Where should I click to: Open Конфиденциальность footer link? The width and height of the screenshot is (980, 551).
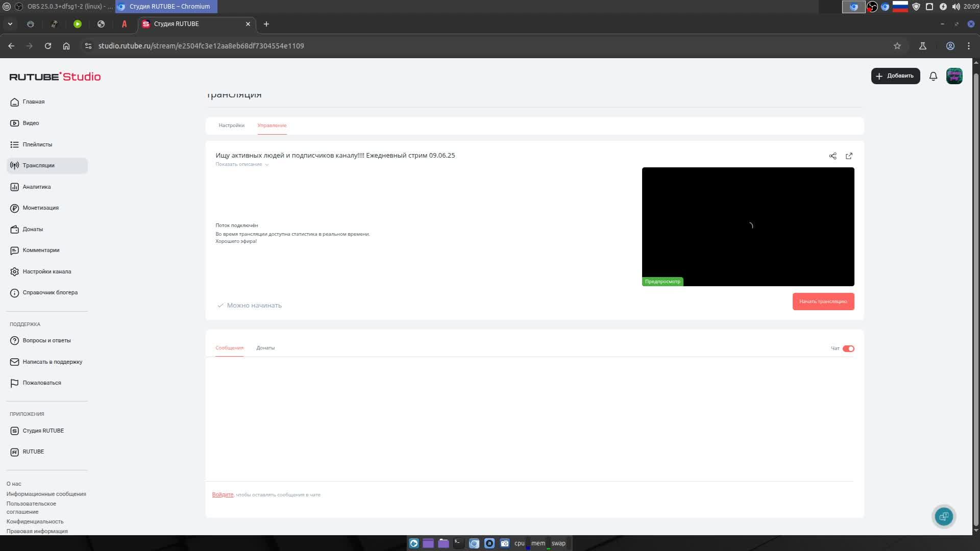tap(35, 521)
